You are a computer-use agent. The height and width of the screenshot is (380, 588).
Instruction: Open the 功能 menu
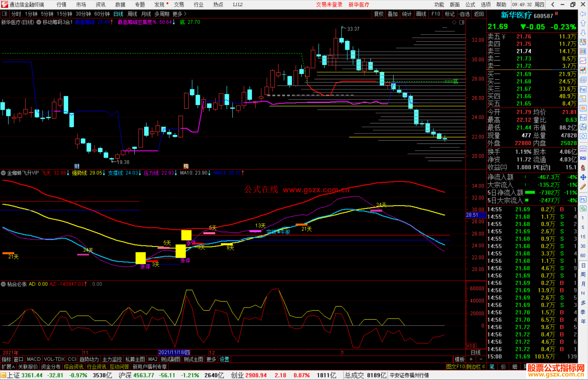pos(439,4)
